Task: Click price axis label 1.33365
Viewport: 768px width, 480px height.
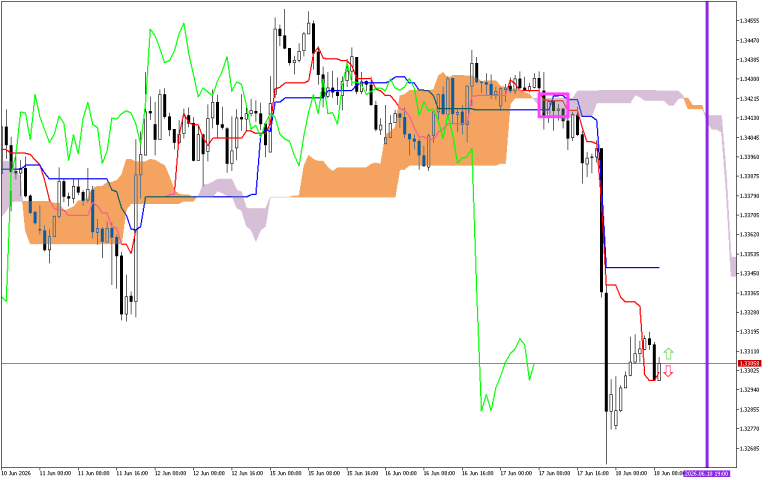Action: 750,293
